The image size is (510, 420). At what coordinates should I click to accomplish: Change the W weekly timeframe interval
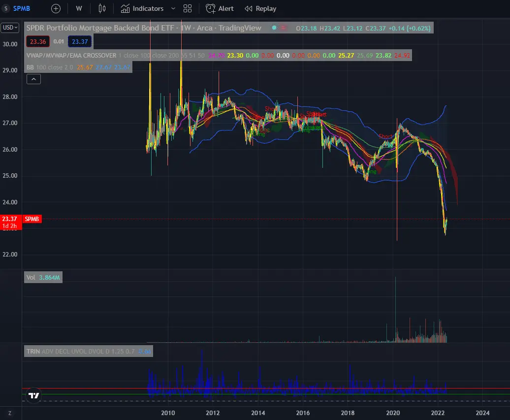click(79, 9)
